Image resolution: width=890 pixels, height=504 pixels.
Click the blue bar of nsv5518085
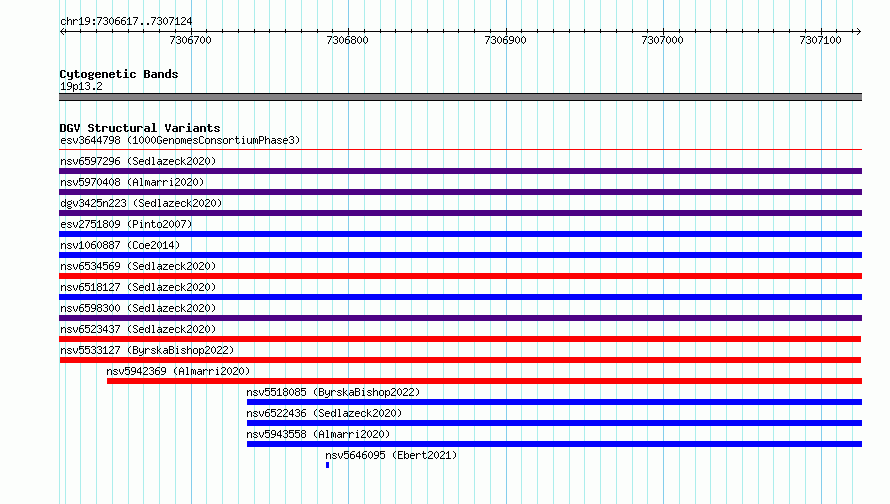(554, 402)
